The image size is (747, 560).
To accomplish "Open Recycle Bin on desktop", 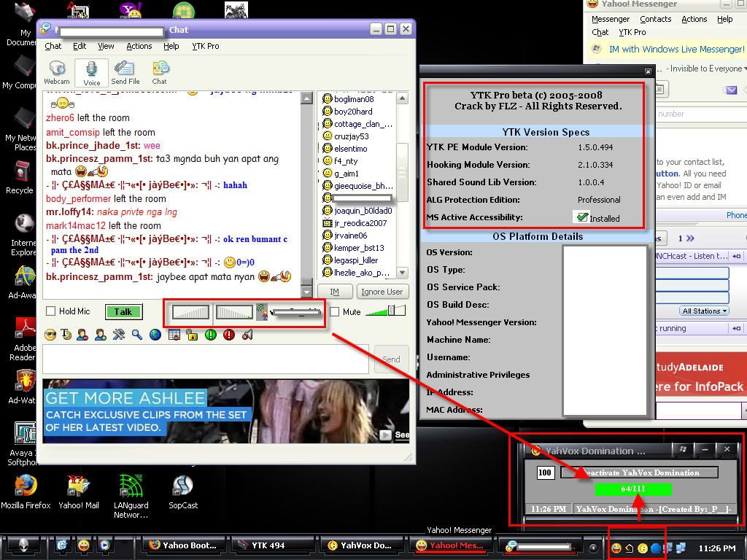I will pos(20,178).
